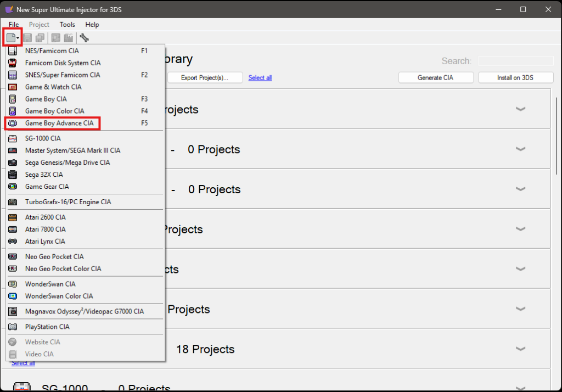
Task: Choose Game Gear CIA menu entry
Action: [85, 187]
